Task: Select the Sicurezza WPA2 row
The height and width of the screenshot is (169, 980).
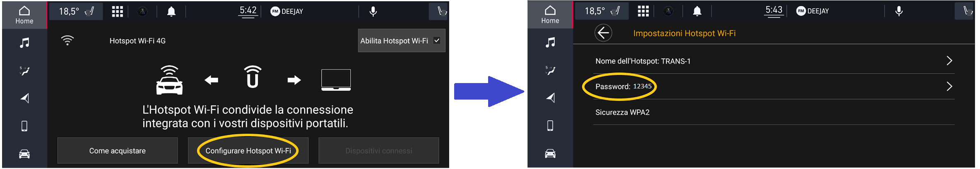Action: [x=774, y=112]
